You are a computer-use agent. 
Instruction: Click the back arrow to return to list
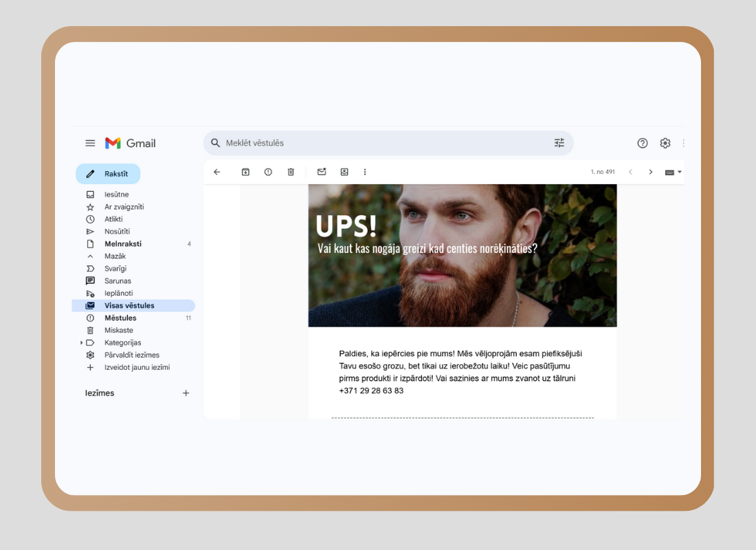[x=217, y=172]
